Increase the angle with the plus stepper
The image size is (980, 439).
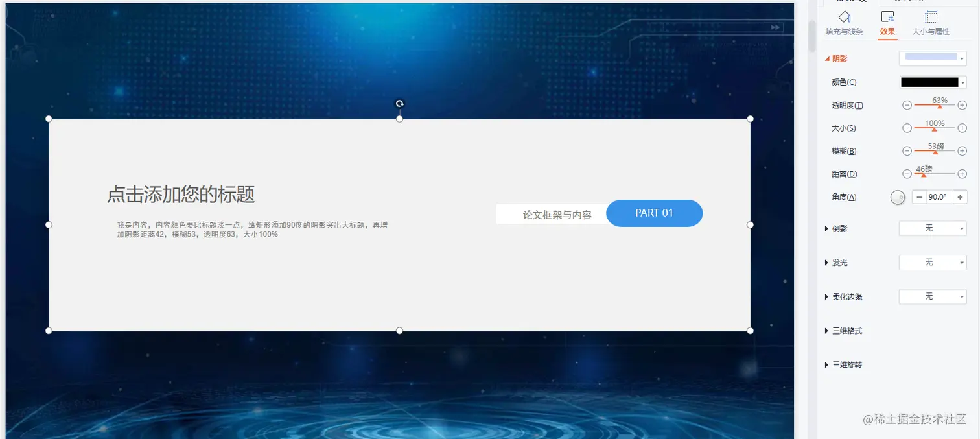[960, 196]
